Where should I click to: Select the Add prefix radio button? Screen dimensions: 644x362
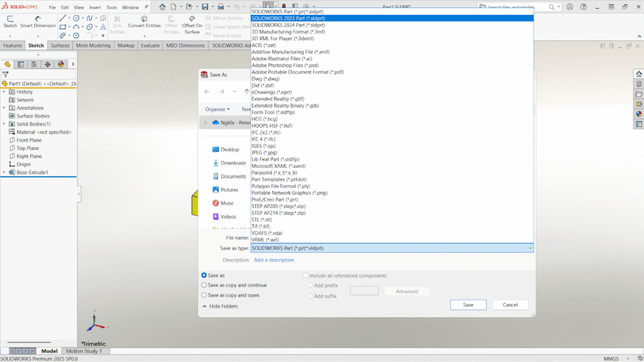click(310, 285)
